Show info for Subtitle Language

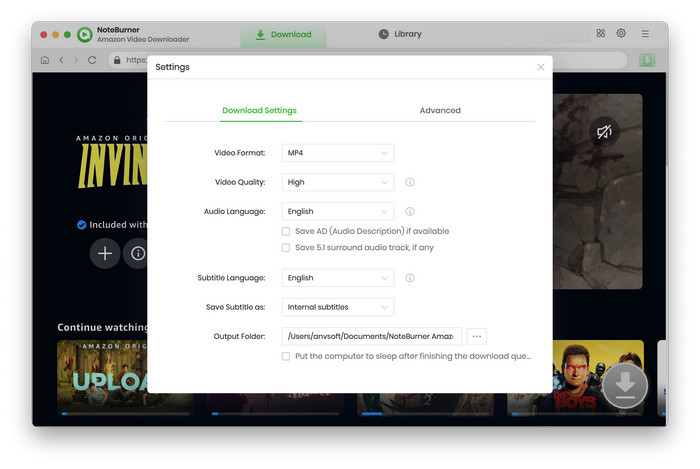pyautogui.click(x=409, y=278)
